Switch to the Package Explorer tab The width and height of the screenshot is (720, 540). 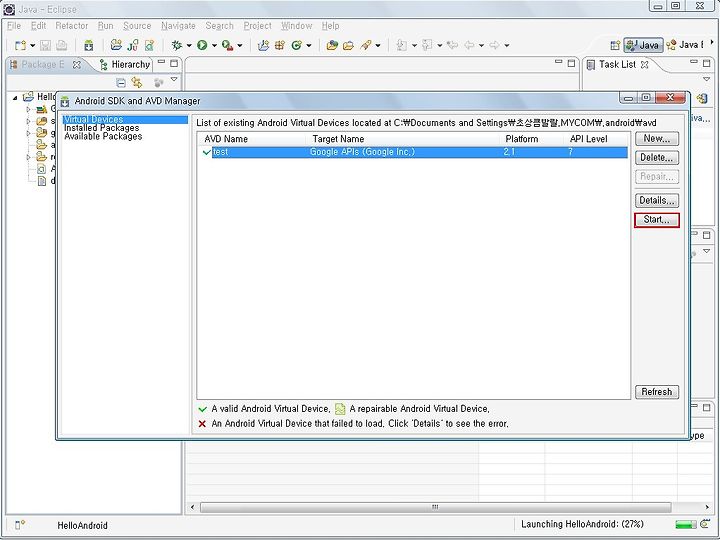[x=45, y=64]
